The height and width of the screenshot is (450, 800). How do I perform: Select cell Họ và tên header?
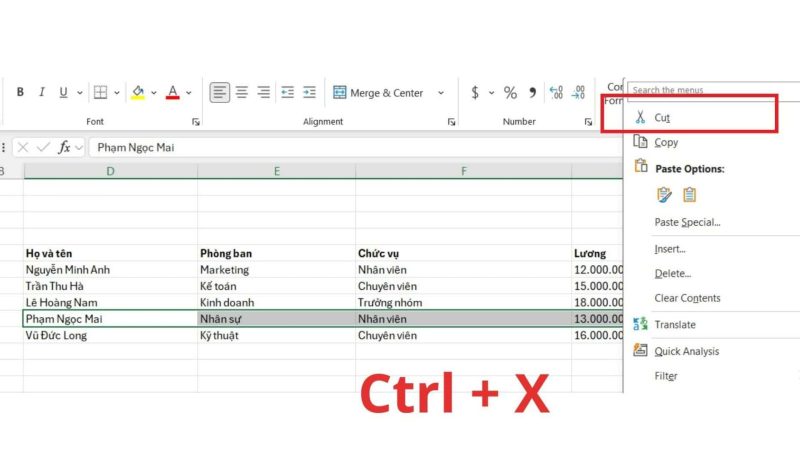coord(111,253)
